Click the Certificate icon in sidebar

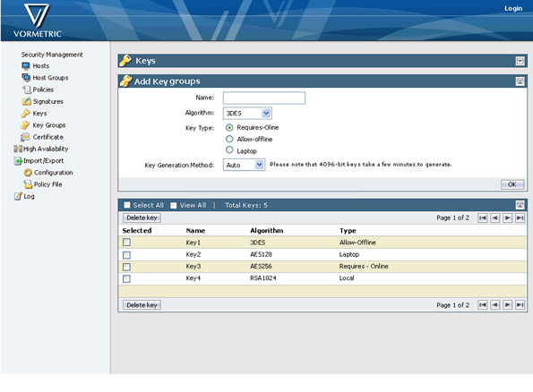tap(25, 137)
